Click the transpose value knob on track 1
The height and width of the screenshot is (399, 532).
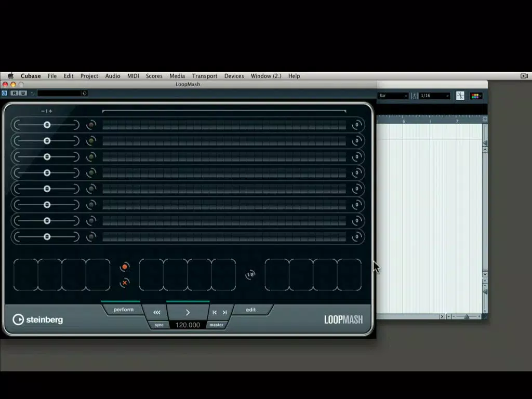pyautogui.click(x=356, y=125)
